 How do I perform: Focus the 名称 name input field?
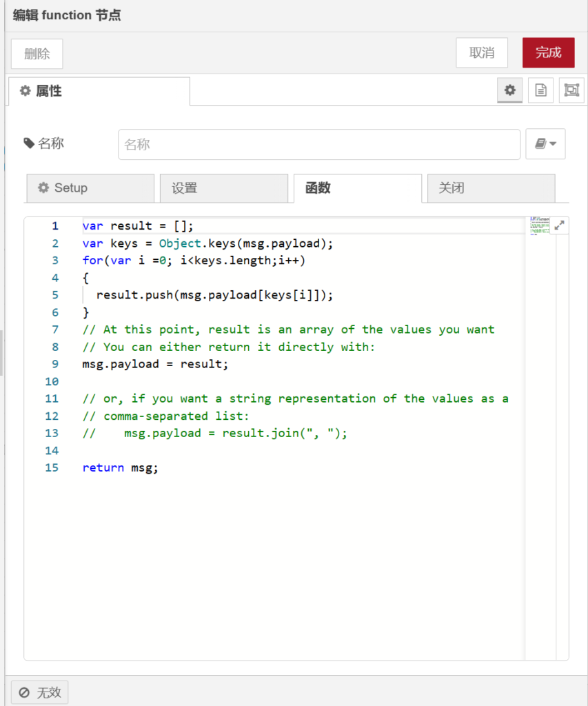318,145
